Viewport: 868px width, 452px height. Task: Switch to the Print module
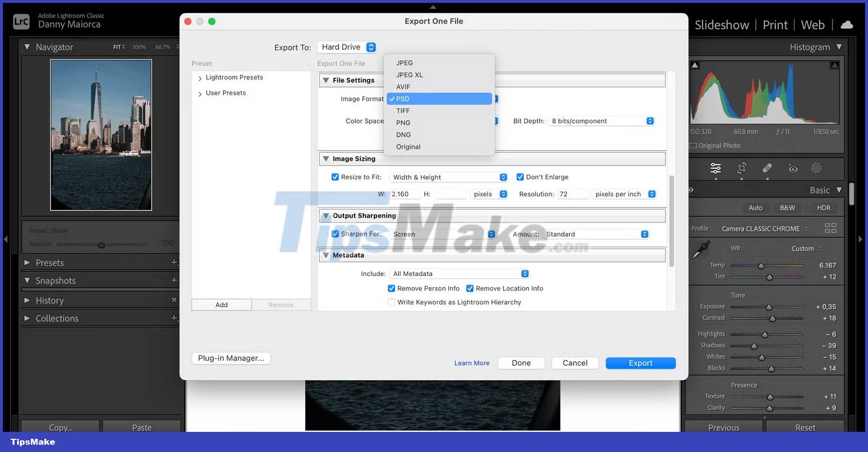[775, 24]
